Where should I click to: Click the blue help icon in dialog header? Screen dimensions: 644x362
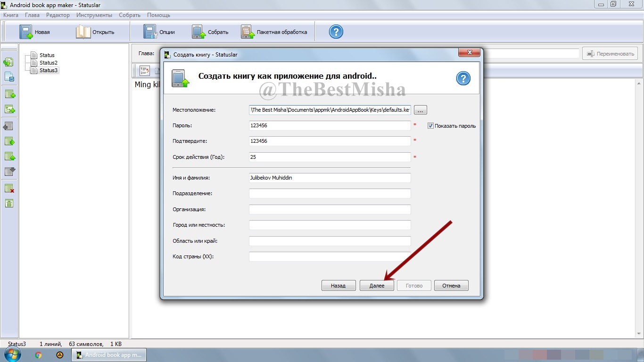point(463,78)
